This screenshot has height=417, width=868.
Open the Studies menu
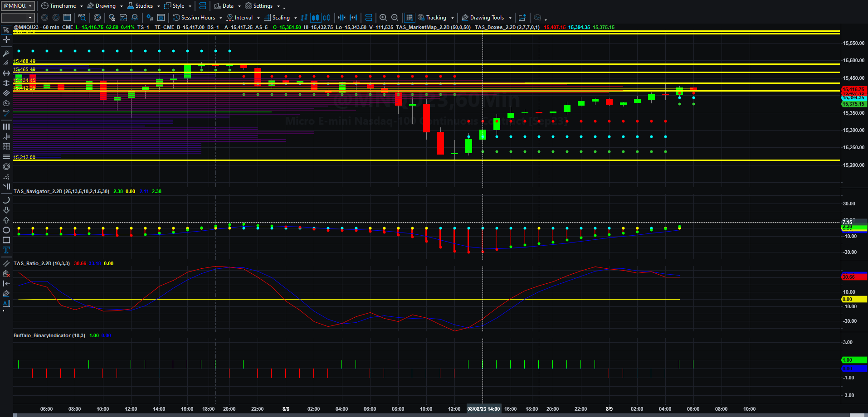tap(143, 6)
